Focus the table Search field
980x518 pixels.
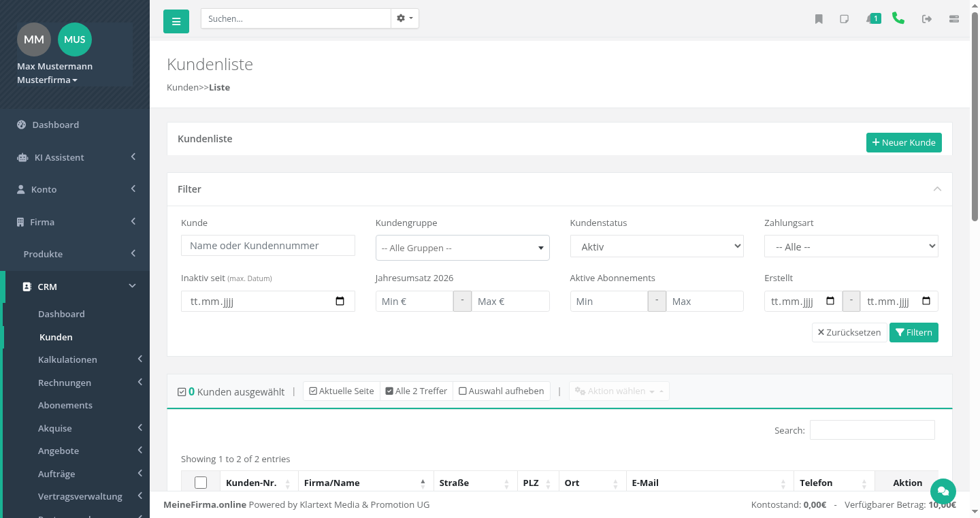(x=872, y=430)
